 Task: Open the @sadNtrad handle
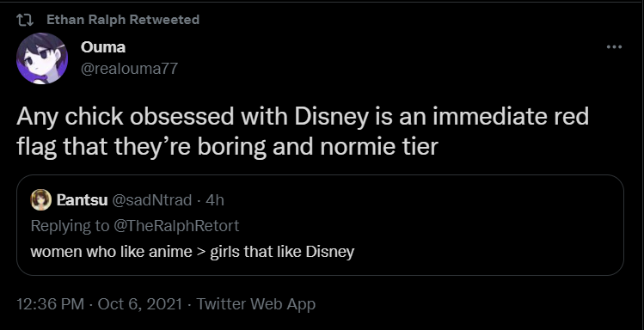point(151,200)
